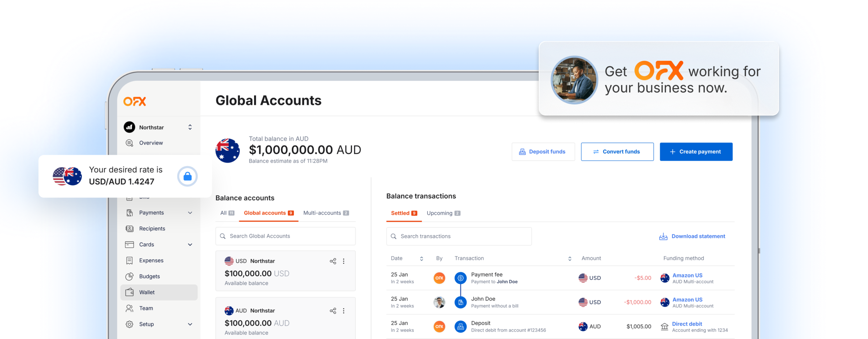The width and height of the screenshot is (868, 339).
Task: Click the "$1,005.00" deposit amount
Action: pos(639,327)
